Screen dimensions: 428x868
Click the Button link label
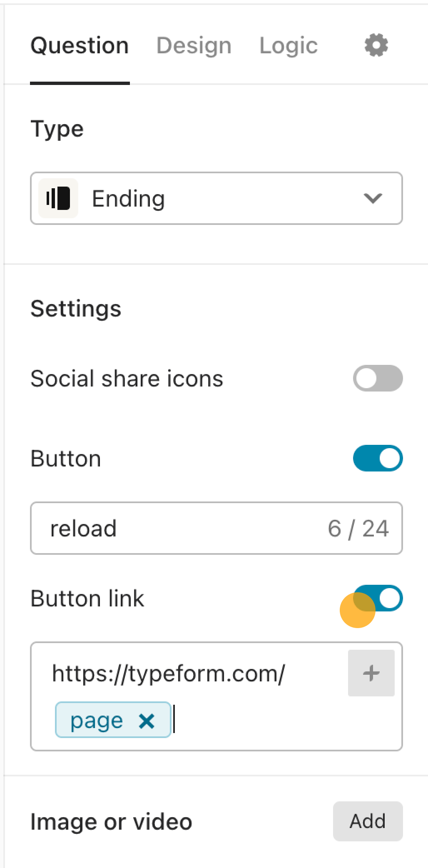click(87, 599)
